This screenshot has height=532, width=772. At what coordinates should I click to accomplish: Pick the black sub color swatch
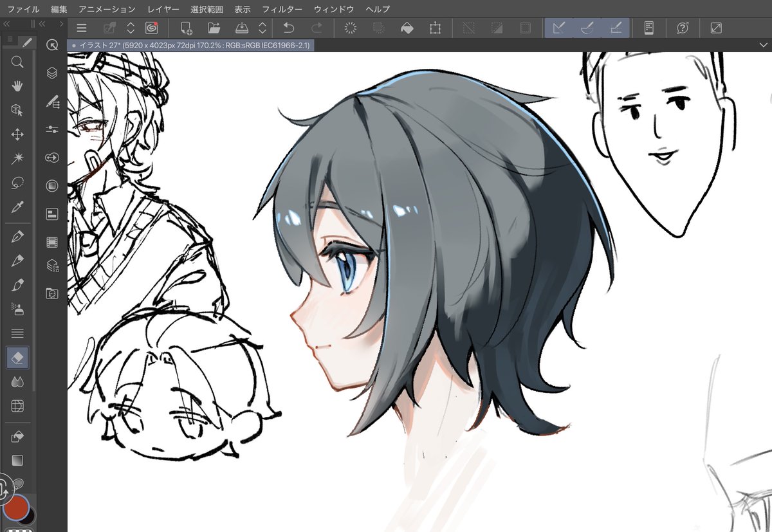tap(29, 515)
